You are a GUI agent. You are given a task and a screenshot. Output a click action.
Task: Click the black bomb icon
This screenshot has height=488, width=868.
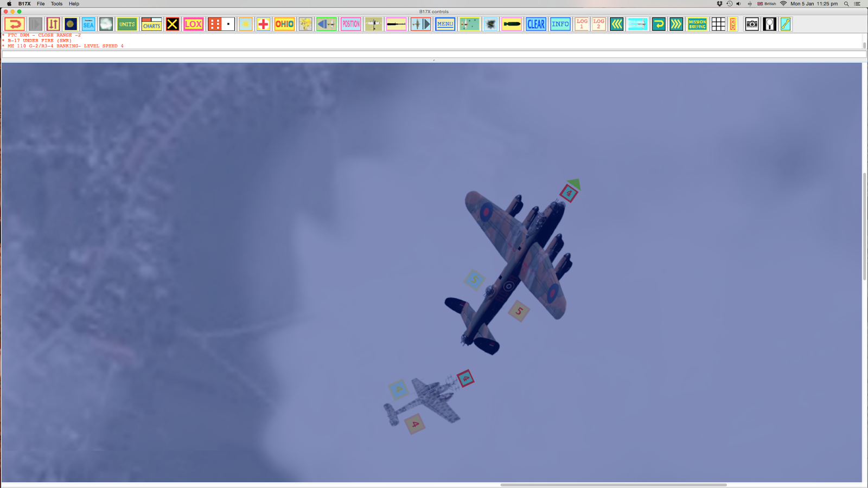pos(512,24)
